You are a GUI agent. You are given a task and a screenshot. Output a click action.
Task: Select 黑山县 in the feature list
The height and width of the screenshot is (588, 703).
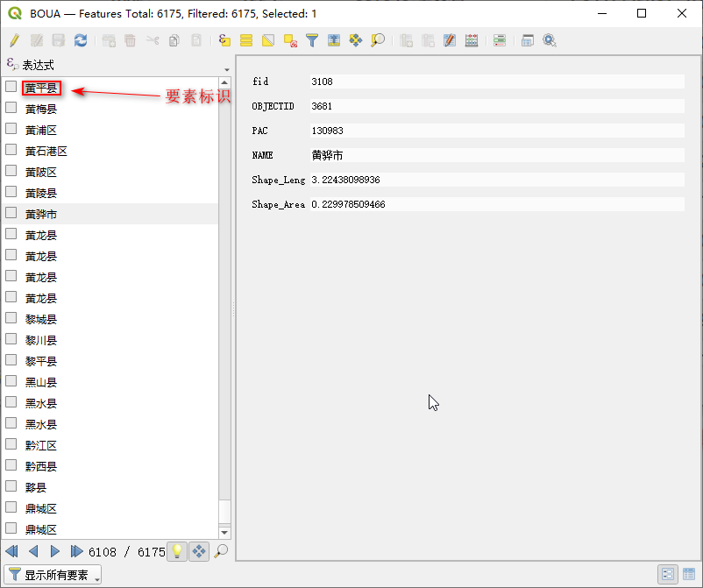tap(41, 382)
